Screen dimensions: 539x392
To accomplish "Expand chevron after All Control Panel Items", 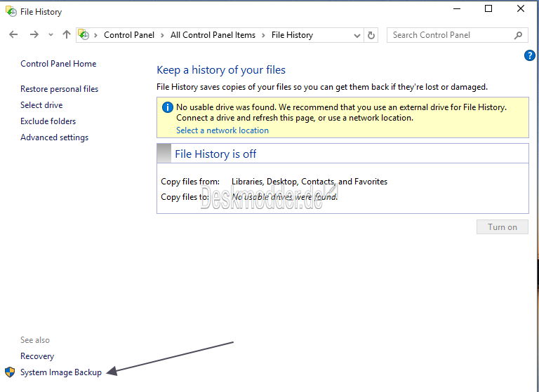I will [263, 35].
